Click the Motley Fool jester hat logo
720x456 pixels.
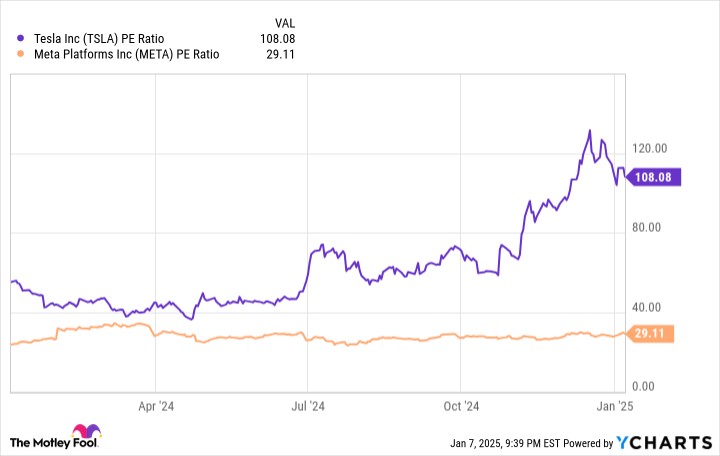(x=86, y=431)
